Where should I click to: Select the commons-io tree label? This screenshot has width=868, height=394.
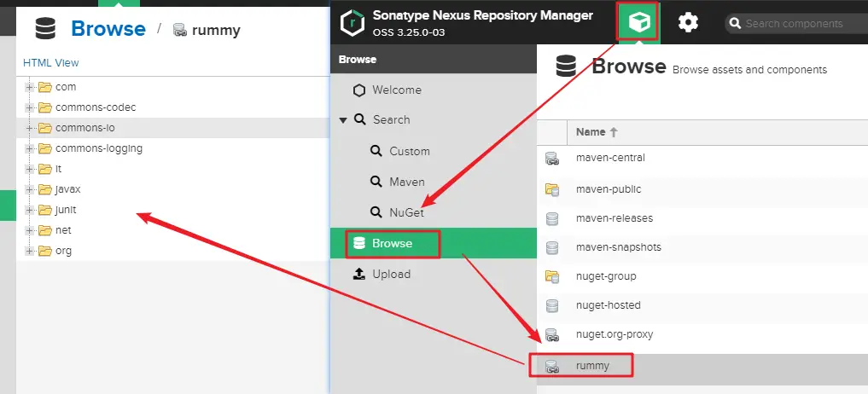[x=85, y=128]
